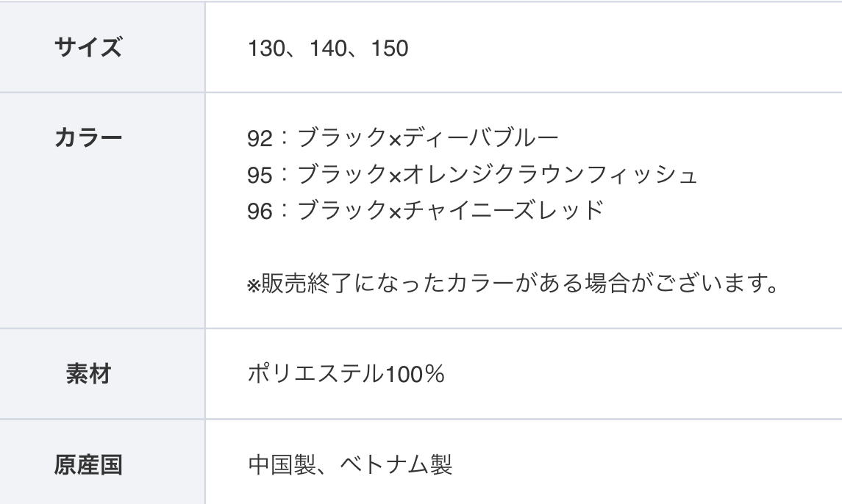This screenshot has height=504, width=842.
Task: Click the number 130 in sizes
Action: click(265, 48)
